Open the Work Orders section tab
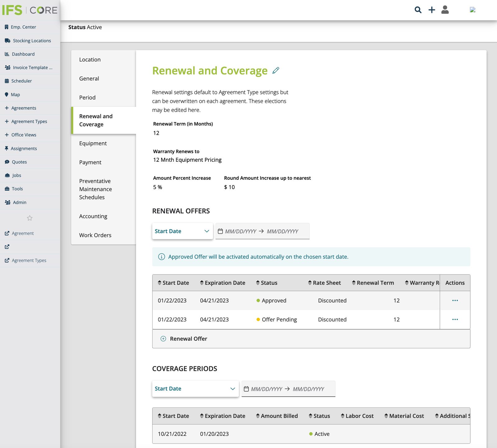Screen dimensions: 497x448 [103, 235]
